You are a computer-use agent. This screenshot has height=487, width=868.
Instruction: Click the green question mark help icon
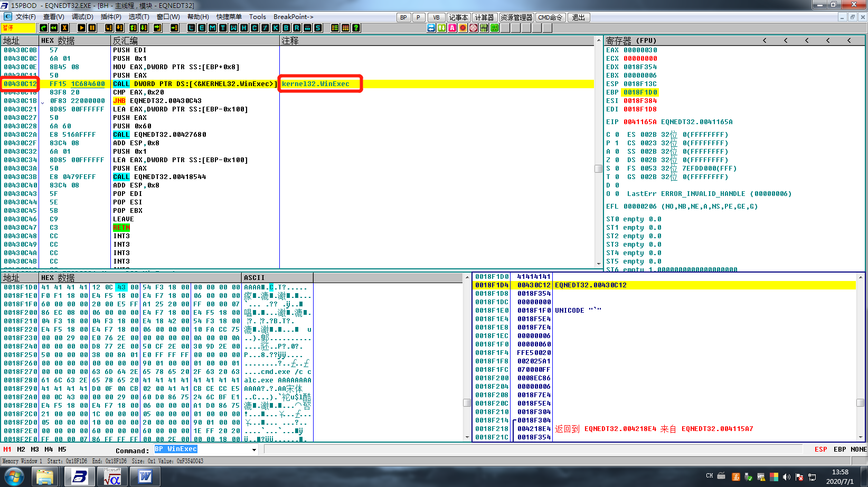click(x=356, y=28)
